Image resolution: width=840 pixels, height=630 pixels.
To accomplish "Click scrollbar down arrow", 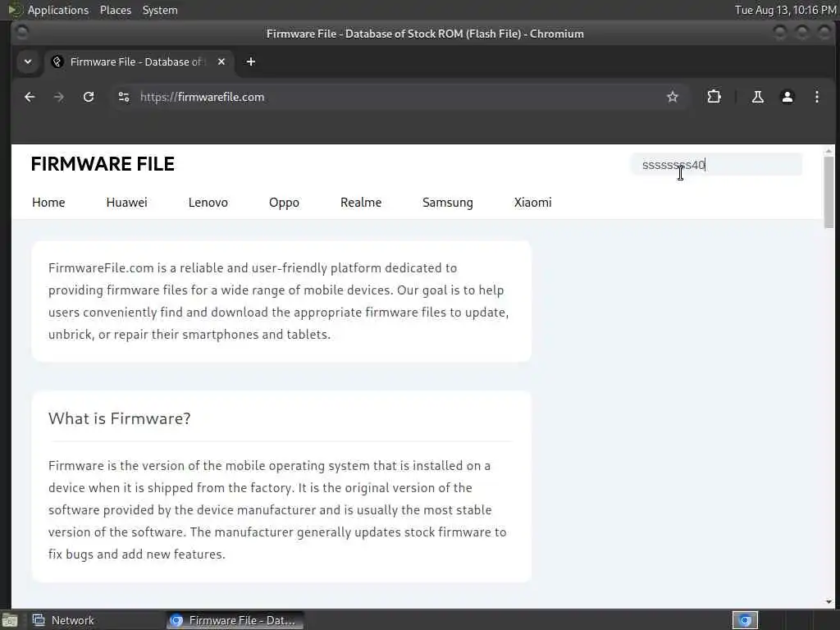I will pos(829,602).
